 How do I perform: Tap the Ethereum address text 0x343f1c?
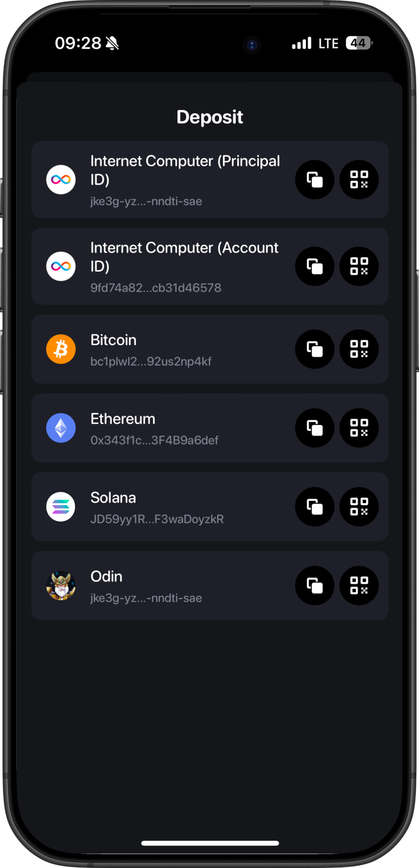(x=154, y=440)
